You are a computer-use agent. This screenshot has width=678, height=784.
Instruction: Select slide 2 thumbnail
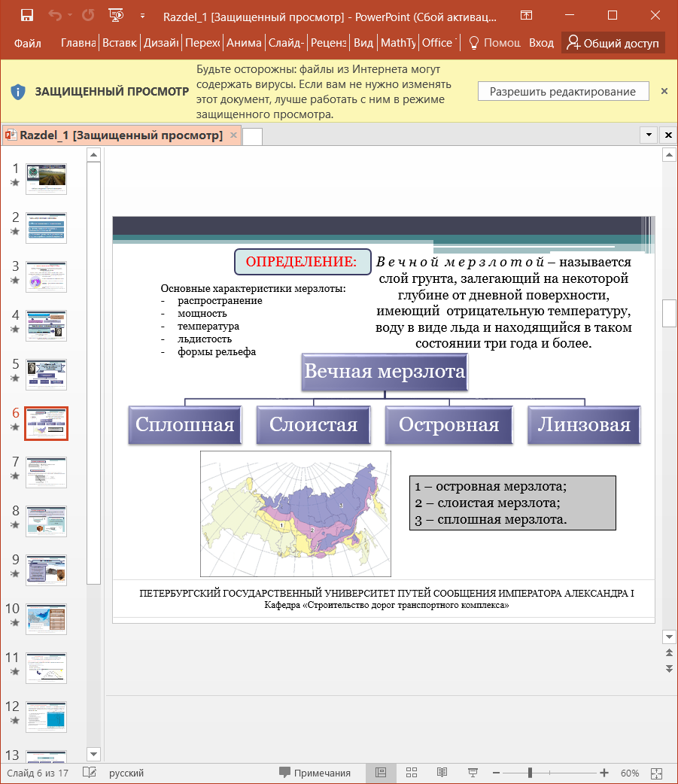(x=46, y=227)
